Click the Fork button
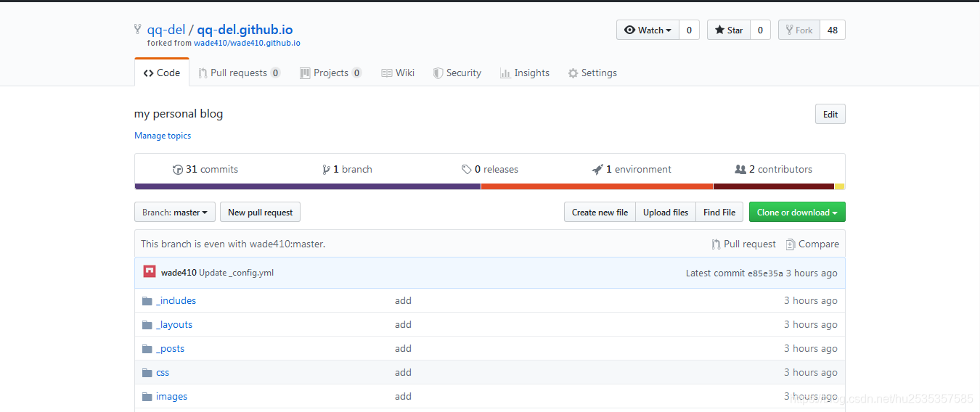Image resolution: width=980 pixels, height=412 pixels. (799, 30)
